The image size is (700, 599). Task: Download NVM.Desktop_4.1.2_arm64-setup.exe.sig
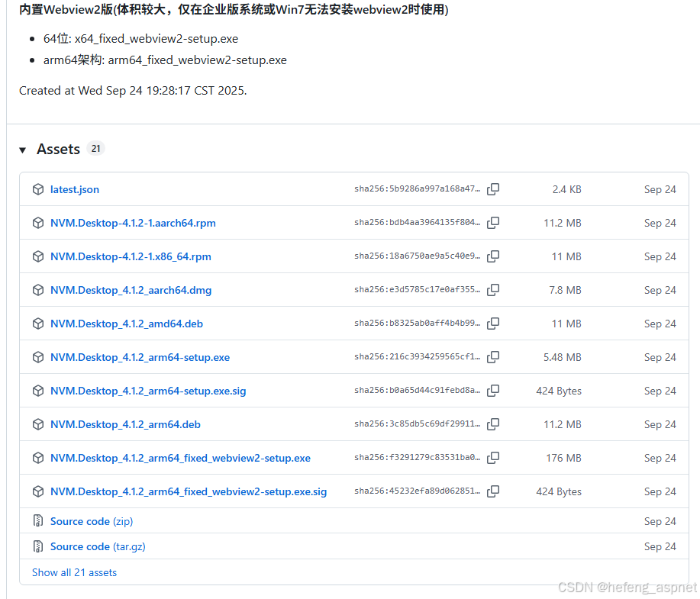tap(148, 391)
